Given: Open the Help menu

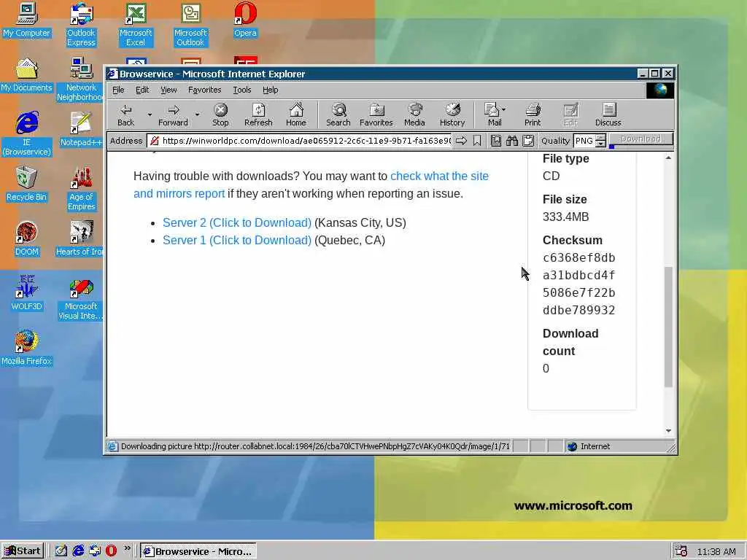Looking at the screenshot, I should coord(270,90).
